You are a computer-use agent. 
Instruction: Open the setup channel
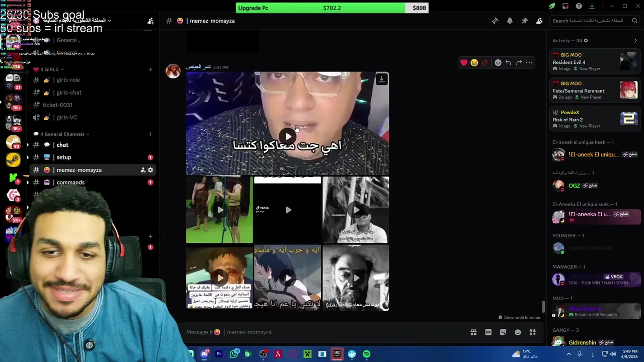(x=93, y=157)
